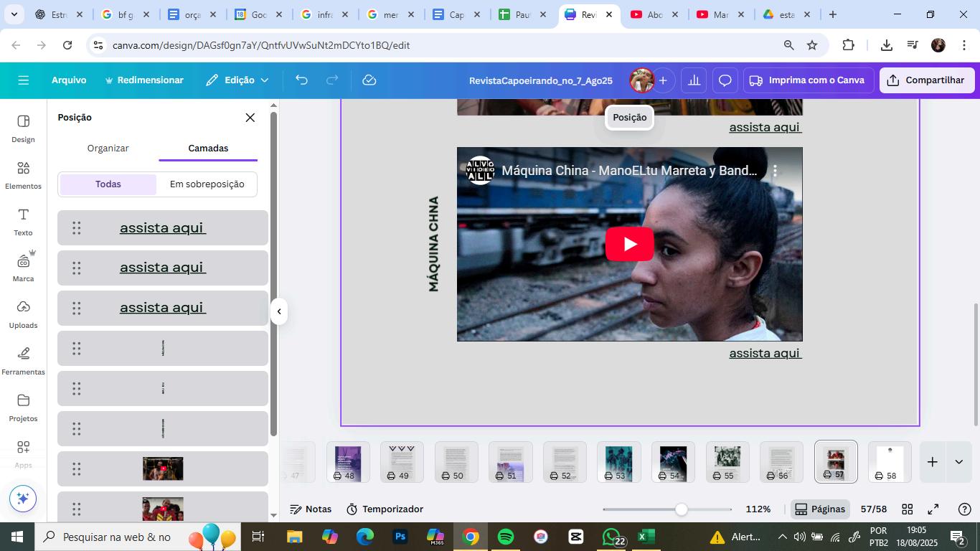The width and height of the screenshot is (980, 551).
Task: Select page 53 thumbnail
Action: click(618, 463)
